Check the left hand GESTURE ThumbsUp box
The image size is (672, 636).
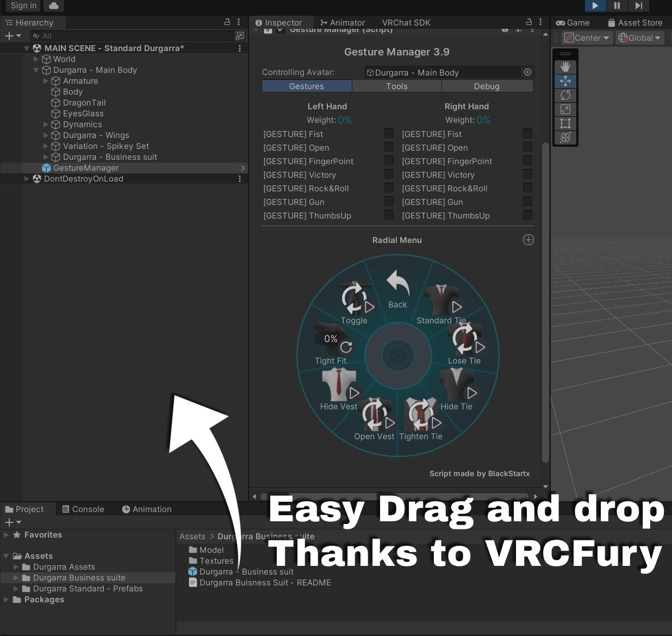pos(389,215)
